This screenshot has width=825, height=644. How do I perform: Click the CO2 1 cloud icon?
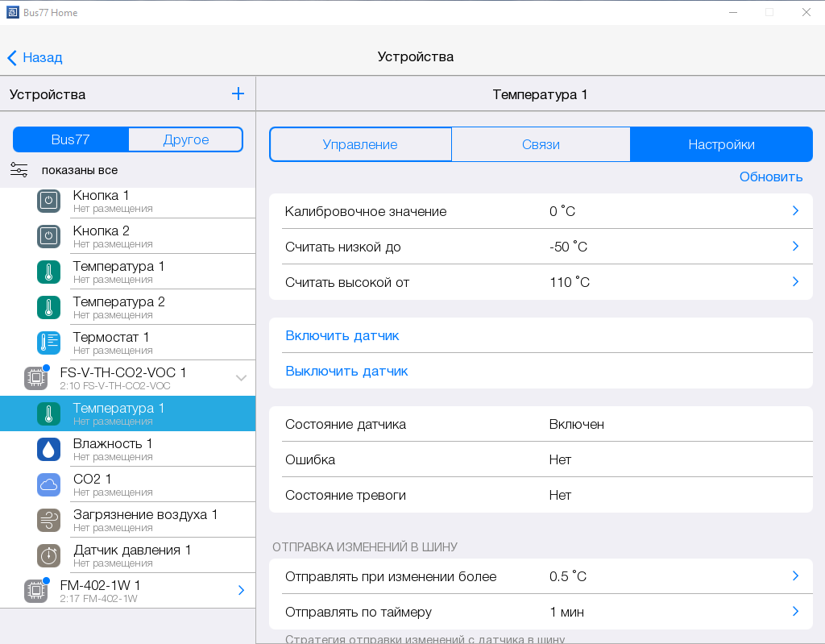coord(48,484)
